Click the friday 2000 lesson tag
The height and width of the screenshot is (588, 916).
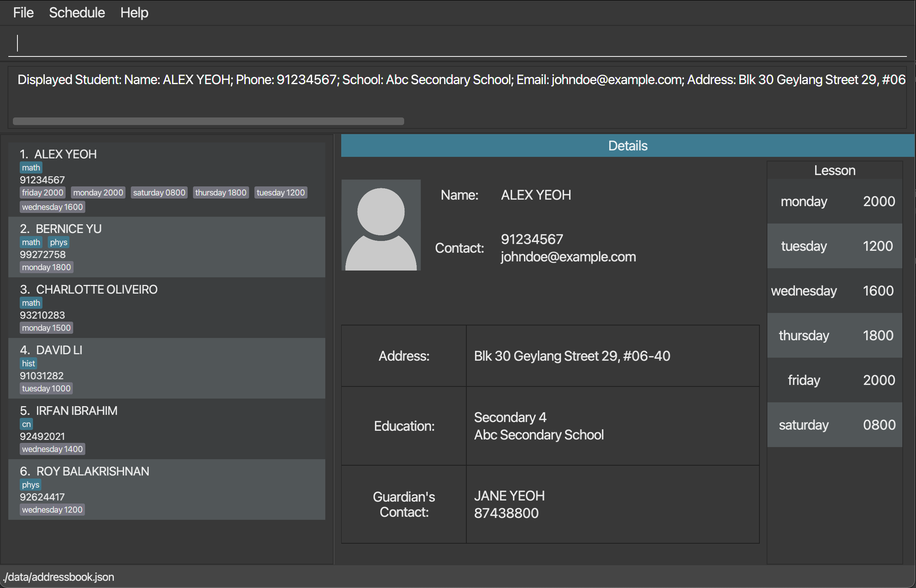tap(42, 192)
